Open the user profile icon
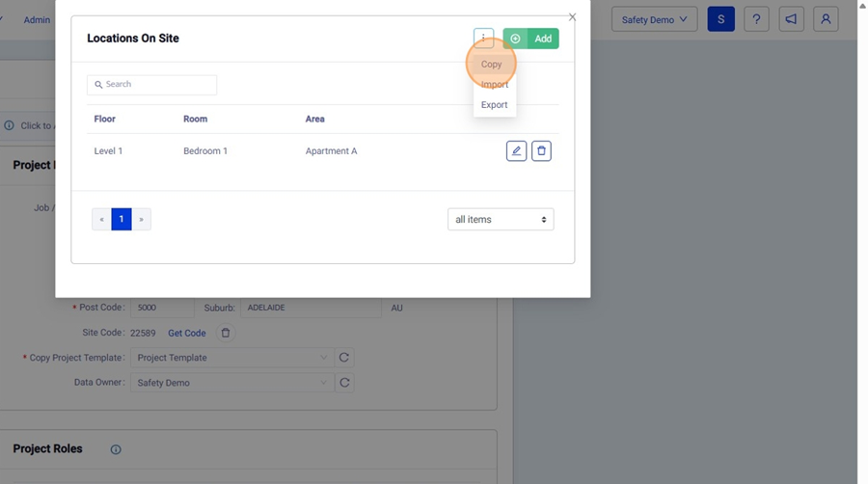Viewport: 868px width, 484px height. click(x=826, y=19)
